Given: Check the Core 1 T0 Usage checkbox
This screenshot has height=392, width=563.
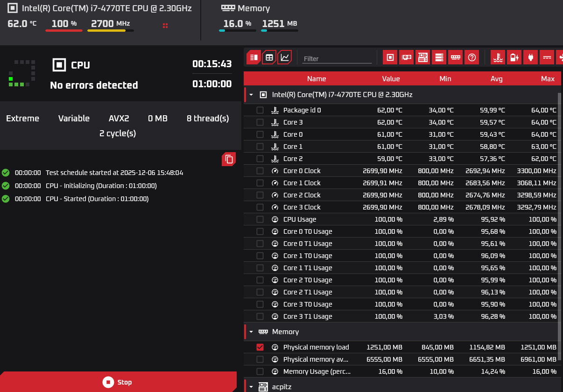Looking at the screenshot, I should (x=260, y=256).
